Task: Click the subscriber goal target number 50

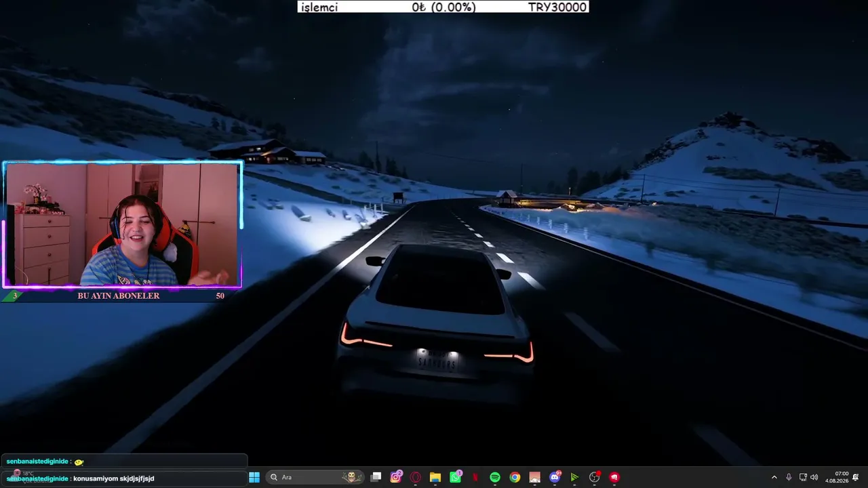Action: (x=220, y=296)
